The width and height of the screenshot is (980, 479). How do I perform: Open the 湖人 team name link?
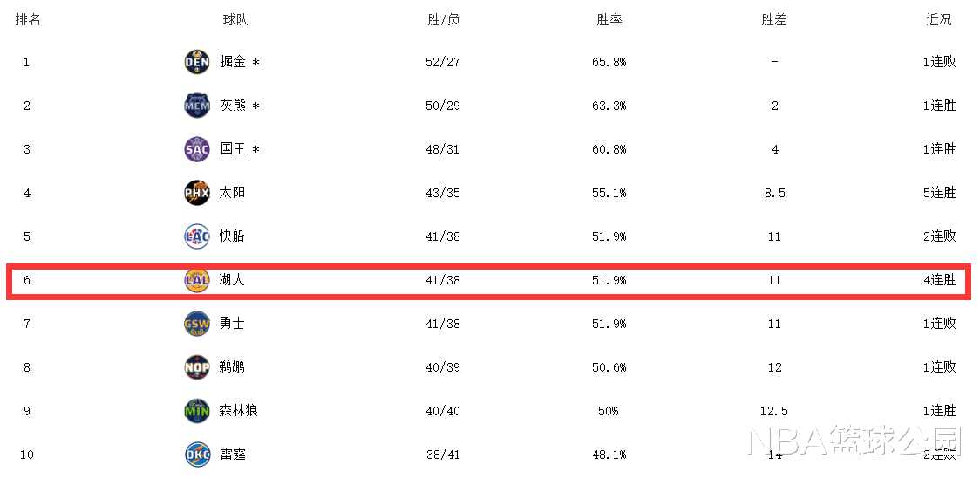[233, 280]
